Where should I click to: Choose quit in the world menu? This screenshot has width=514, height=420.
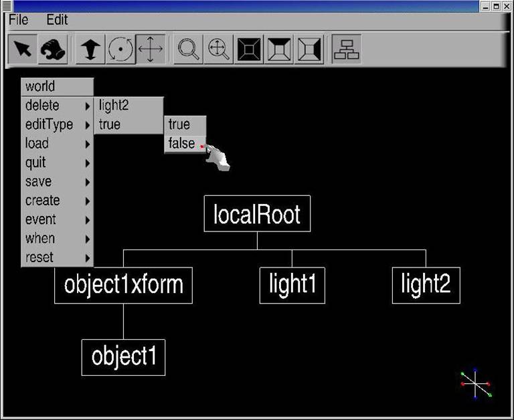pyautogui.click(x=58, y=163)
